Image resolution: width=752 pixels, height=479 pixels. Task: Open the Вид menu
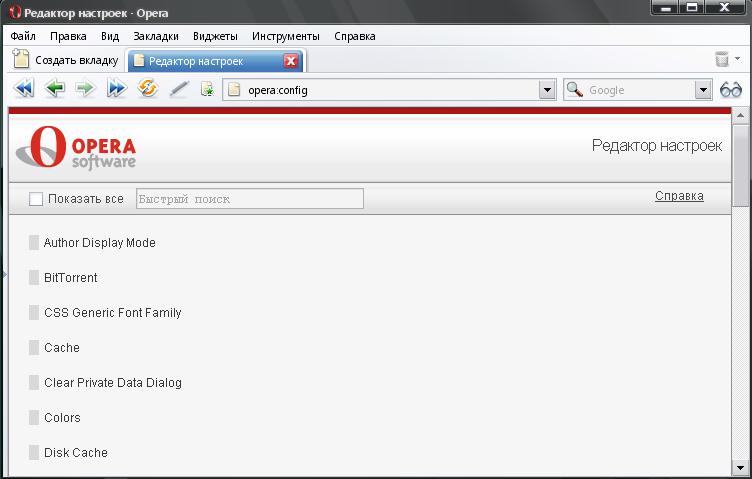pos(110,36)
